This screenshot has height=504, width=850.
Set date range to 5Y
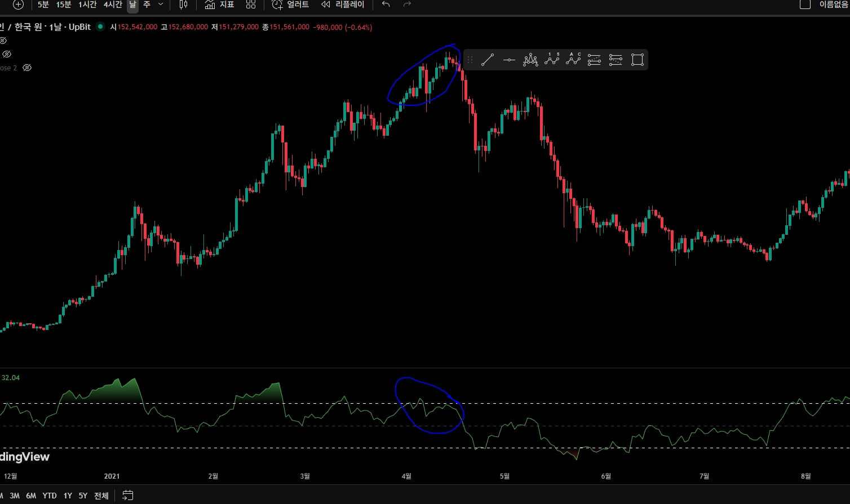pyautogui.click(x=83, y=496)
